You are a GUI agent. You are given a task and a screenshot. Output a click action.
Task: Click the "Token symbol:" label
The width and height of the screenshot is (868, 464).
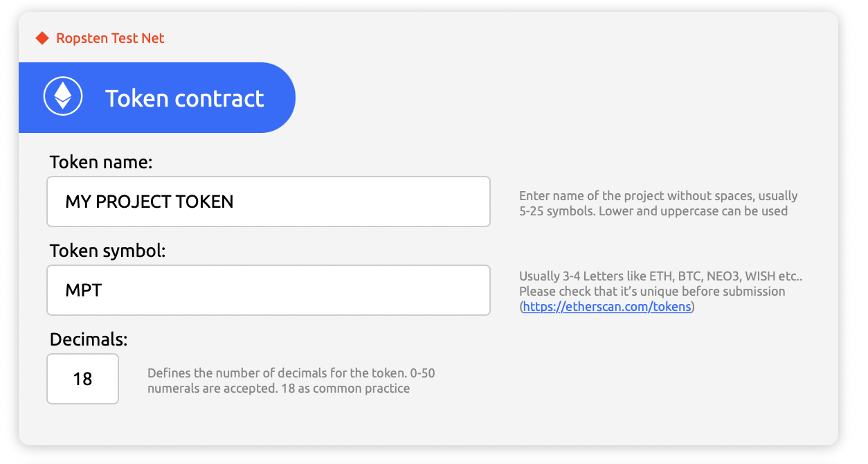pyautogui.click(x=108, y=251)
